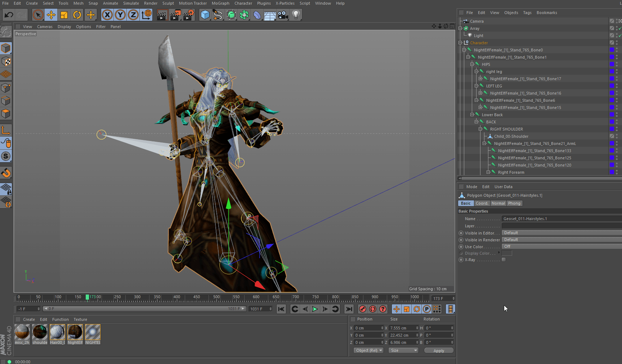Toggle Camera visibility dots
This screenshot has height=364, width=622.
617,21
